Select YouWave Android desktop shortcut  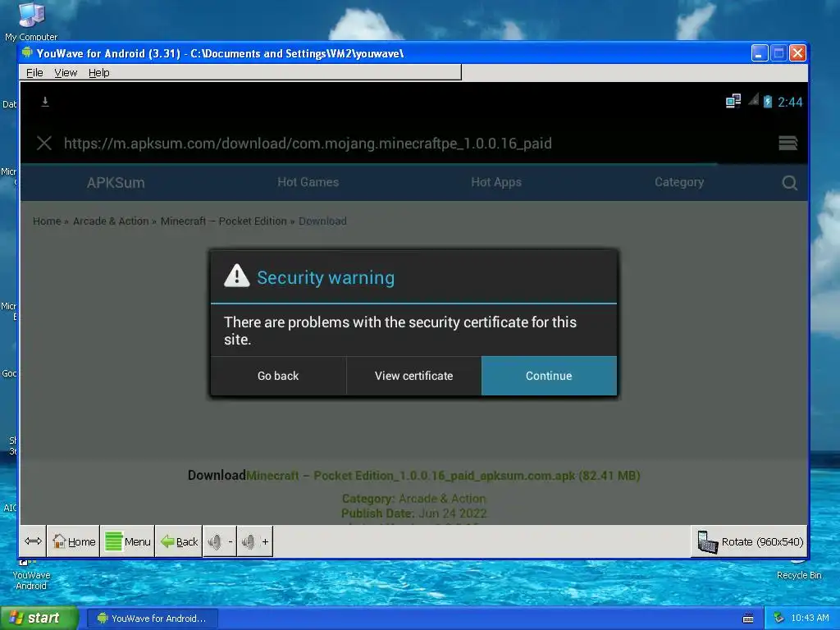coord(31,575)
